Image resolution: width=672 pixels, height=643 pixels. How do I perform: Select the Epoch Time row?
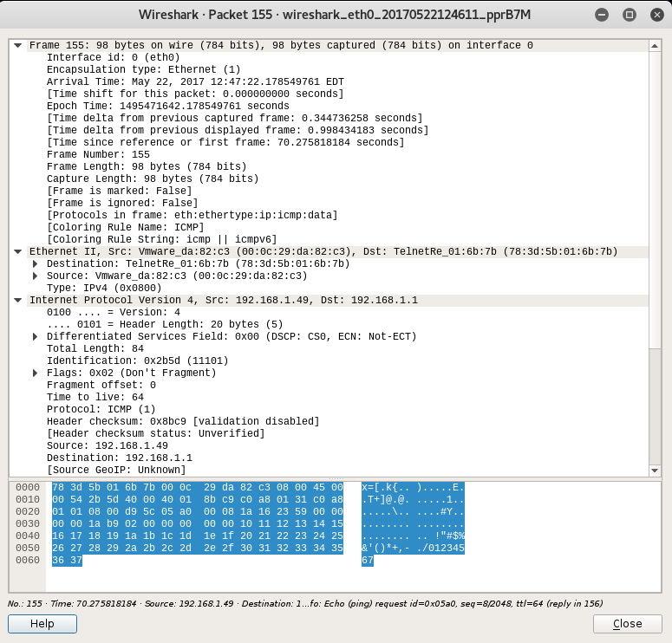tap(167, 106)
